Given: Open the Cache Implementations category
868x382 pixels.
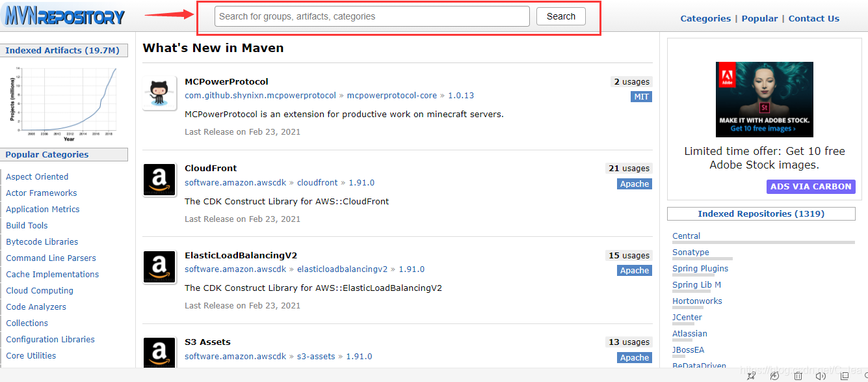Looking at the screenshot, I should [53, 274].
